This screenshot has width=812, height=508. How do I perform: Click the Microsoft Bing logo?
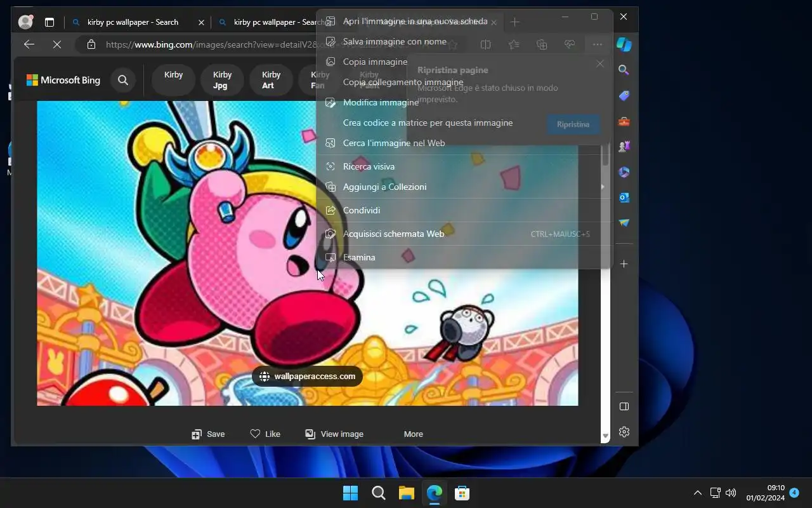click(63, 80)
